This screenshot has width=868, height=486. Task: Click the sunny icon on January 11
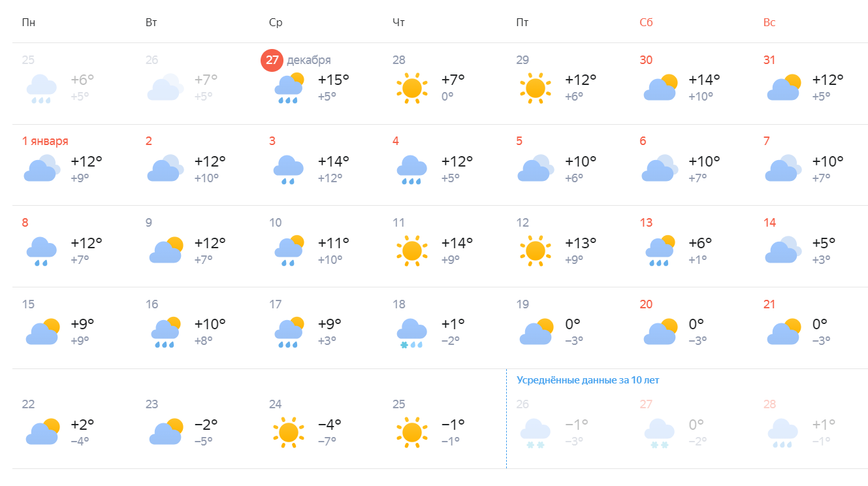(412, 251)
